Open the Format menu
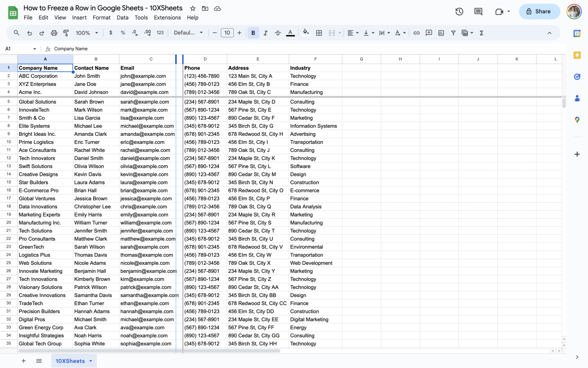 pyautogui.click(x=101, y=18)
